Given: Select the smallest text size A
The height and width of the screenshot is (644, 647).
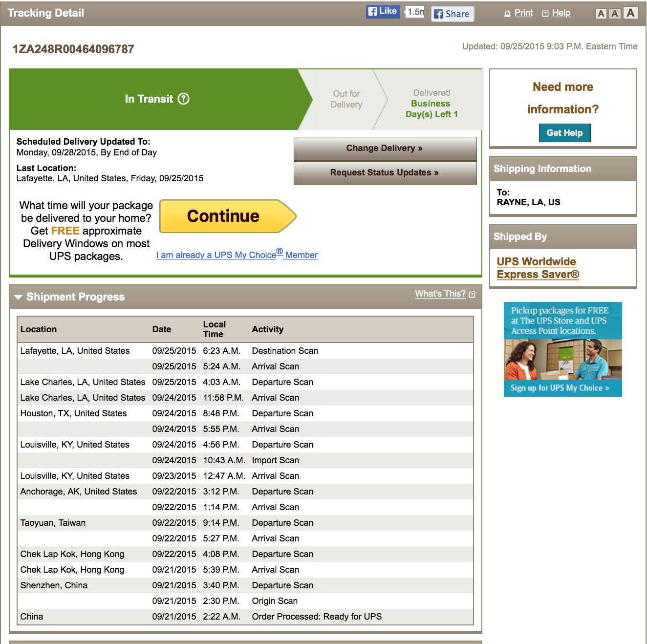Looking at the screenshot, I should [x=601, y=14].
